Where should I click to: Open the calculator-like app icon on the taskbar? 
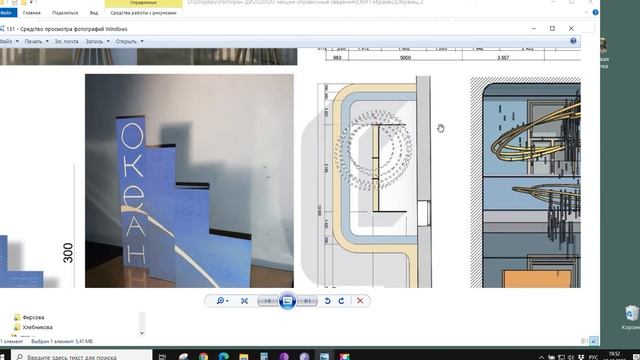click(x=264, y=356)
